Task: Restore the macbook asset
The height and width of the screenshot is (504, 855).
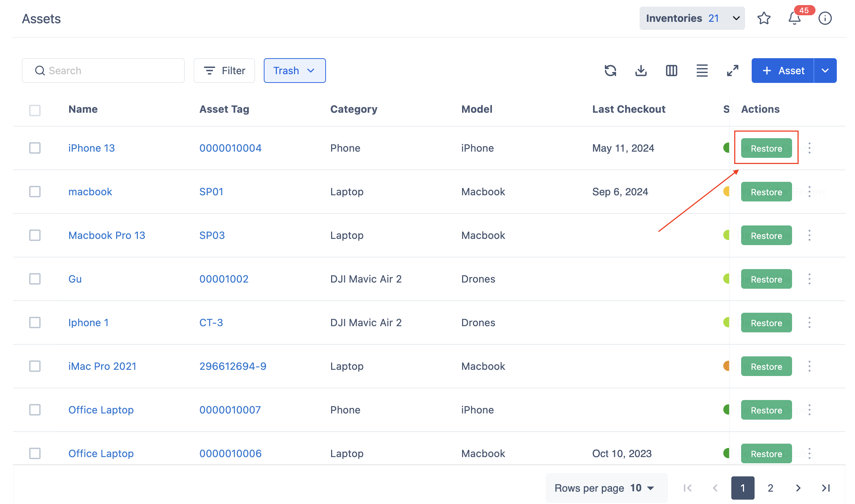Action: pos(766,192)
